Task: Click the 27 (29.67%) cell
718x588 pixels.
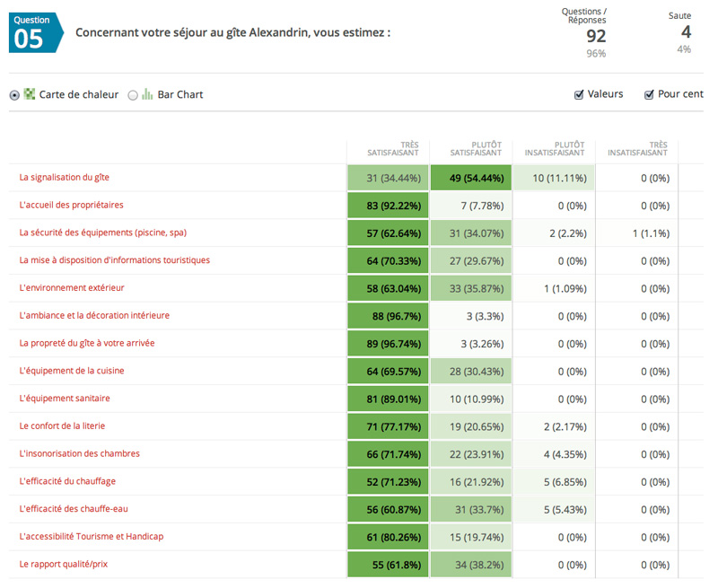Action: point(470,260)
